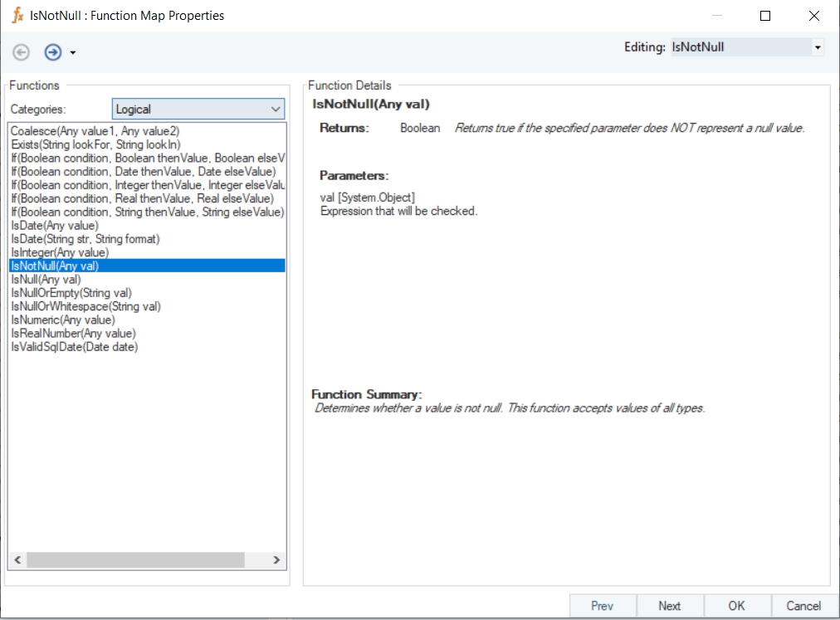The height and width of the screenshot is (620, 840).
Task: Expand the Editing IsNotNull dropdown
Action: (818, 47)
